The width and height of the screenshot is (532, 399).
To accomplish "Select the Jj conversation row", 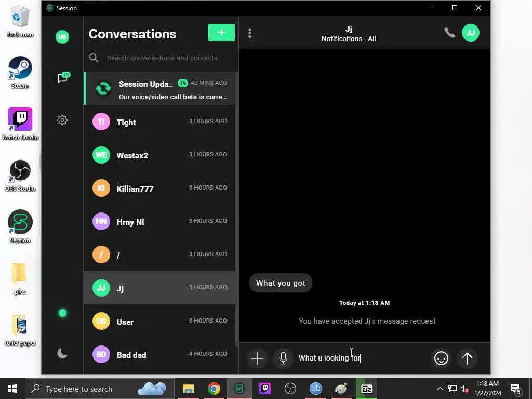I will point(159,288).
